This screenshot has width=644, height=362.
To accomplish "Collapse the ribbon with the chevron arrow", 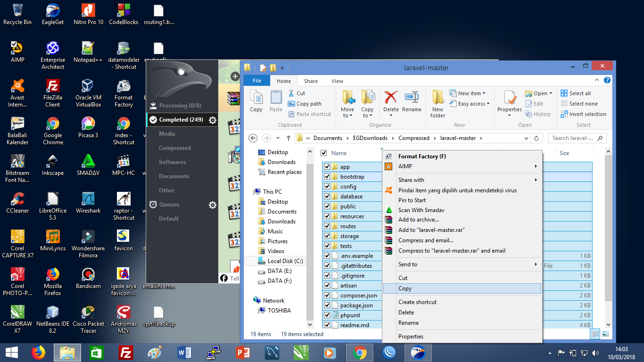I will [x=597, y=81].
